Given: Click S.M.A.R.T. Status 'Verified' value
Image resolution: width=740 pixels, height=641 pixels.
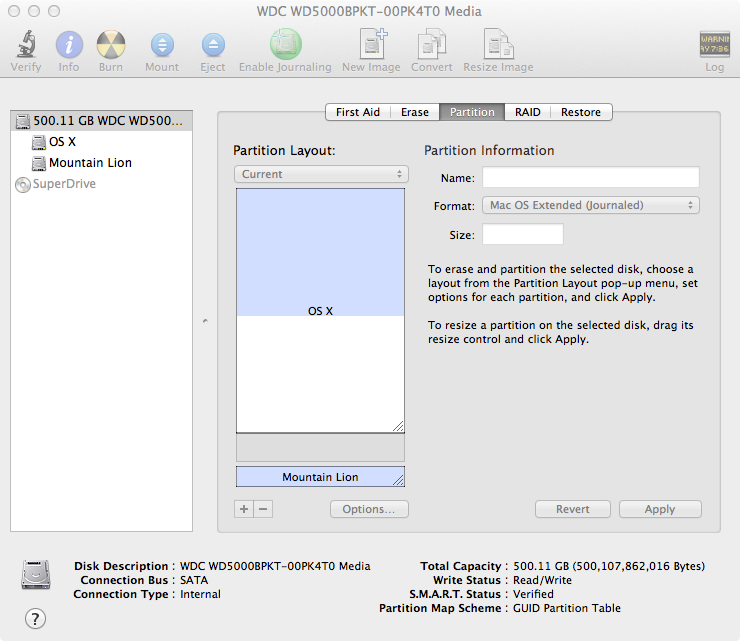Looking at the screenshot, I should click(x=533, y=594).
